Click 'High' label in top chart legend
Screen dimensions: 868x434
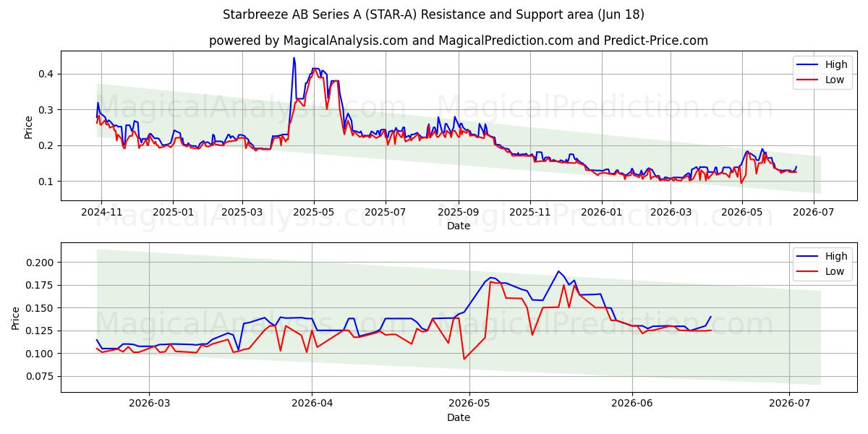coord(836,64)
